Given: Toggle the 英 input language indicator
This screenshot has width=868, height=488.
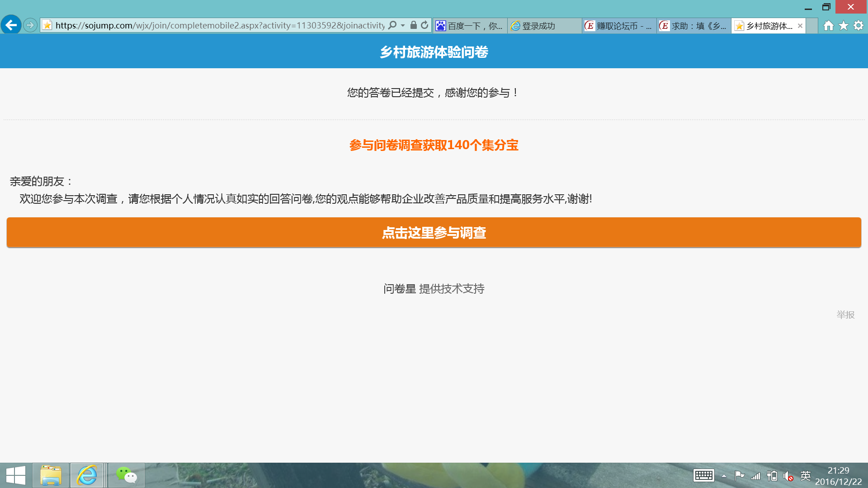Looking at the screenshot, I should click(x=805, y=475).
